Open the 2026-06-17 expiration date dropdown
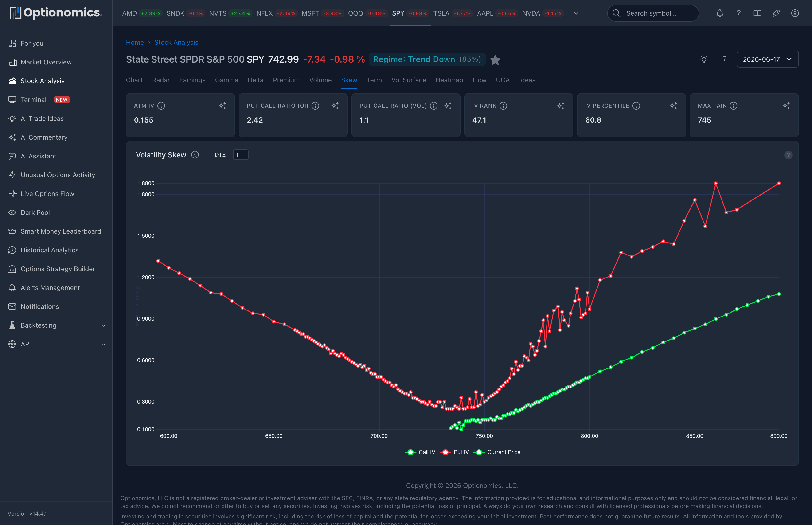 pyautogui.click(x=767, y=59)
